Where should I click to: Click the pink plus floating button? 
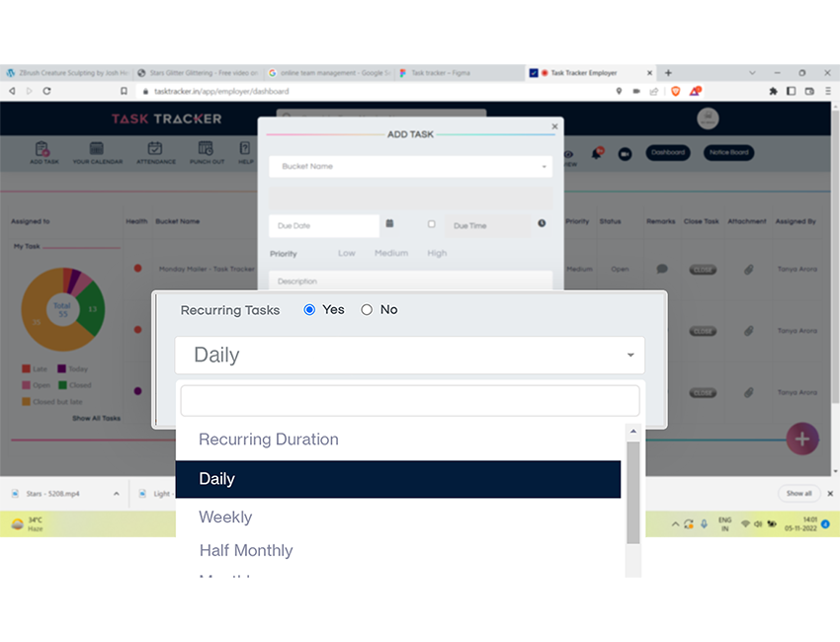pyautogui.click(x=801, y=439)
